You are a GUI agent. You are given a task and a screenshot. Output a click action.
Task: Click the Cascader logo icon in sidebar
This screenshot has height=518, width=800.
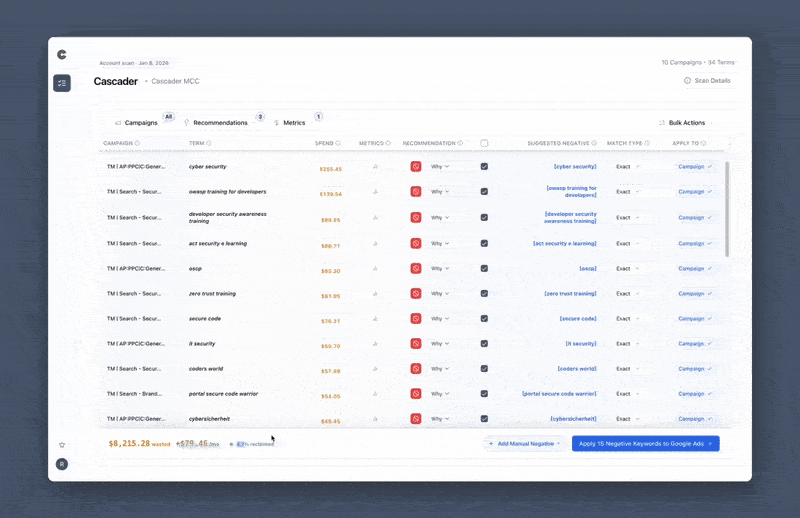click(62, 55)
